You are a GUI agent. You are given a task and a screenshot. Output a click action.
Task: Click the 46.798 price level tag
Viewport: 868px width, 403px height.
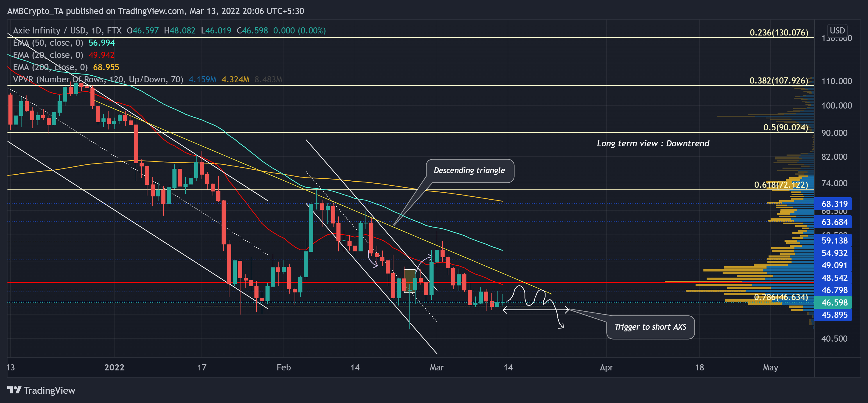[833, 290]
